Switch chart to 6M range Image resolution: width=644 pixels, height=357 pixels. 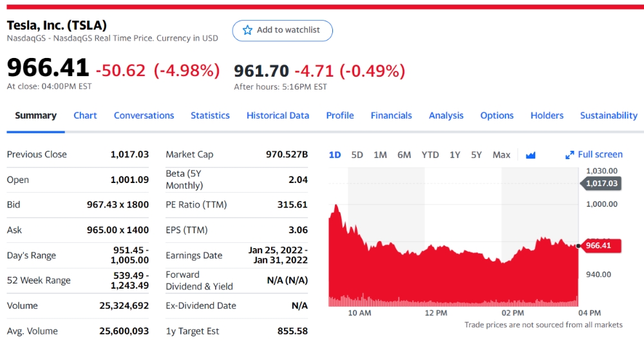(404, 155)
